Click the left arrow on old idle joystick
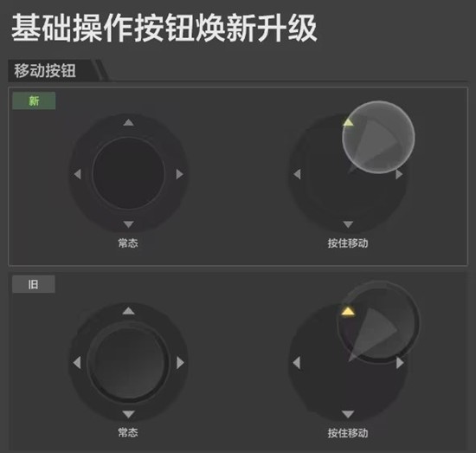Viewport: 476px width, 453px height. 77,362
